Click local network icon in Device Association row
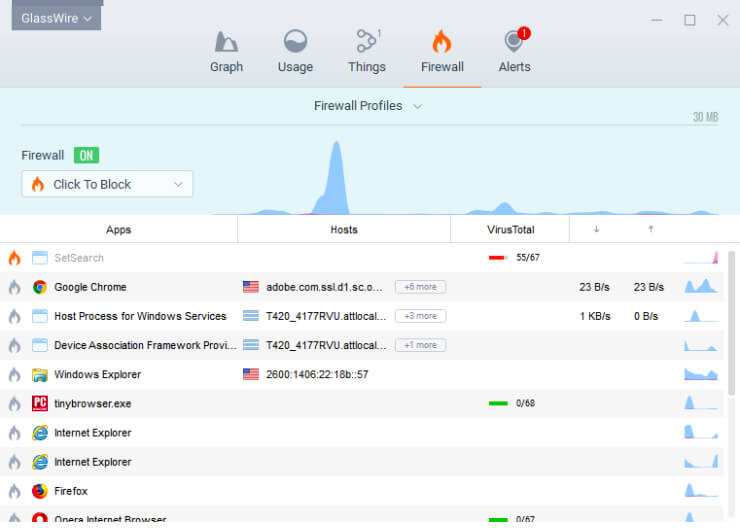 [x=251, y=345]
